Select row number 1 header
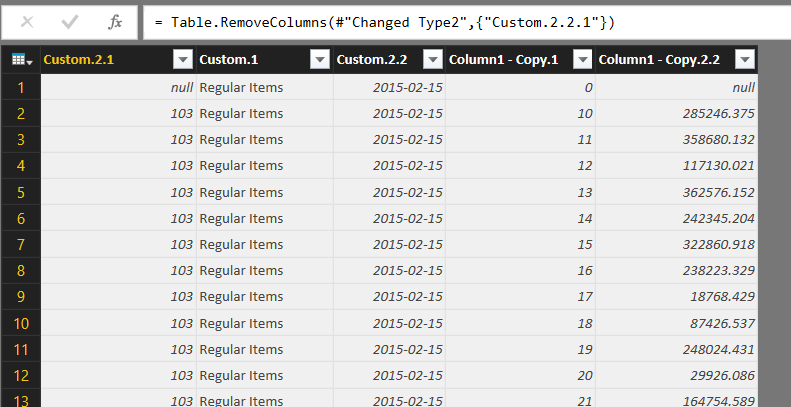791x407 pixels. (20, 87)
